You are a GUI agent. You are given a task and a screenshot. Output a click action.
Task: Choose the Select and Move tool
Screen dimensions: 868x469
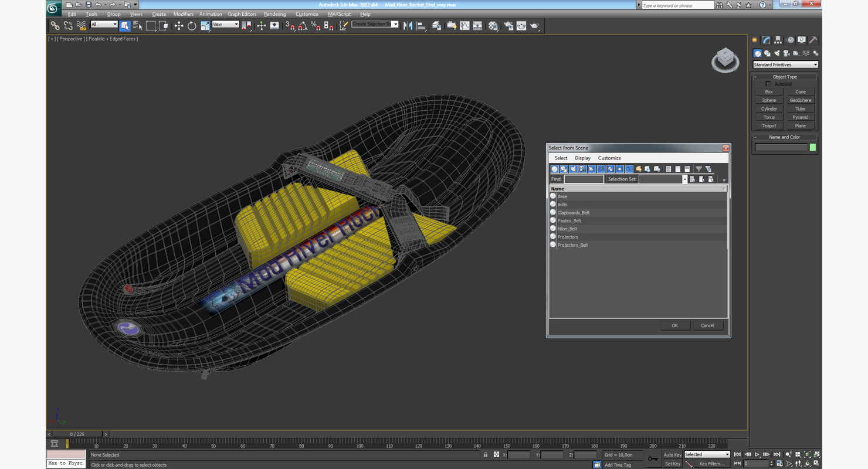point(179,26)
